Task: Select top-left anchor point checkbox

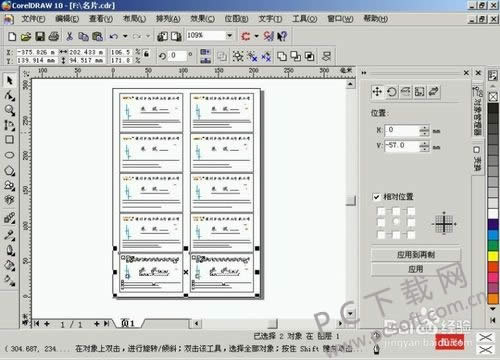Action: [x=381, y=211]
